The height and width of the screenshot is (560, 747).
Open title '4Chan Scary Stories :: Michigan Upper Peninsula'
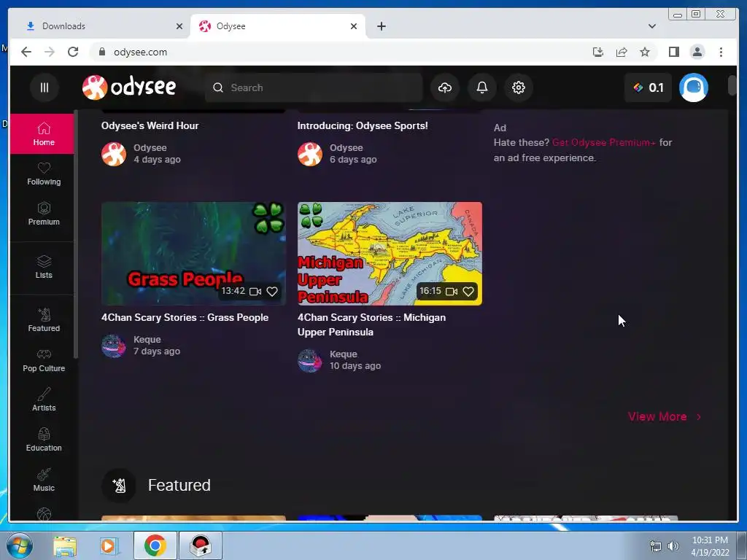click(371, 324)
